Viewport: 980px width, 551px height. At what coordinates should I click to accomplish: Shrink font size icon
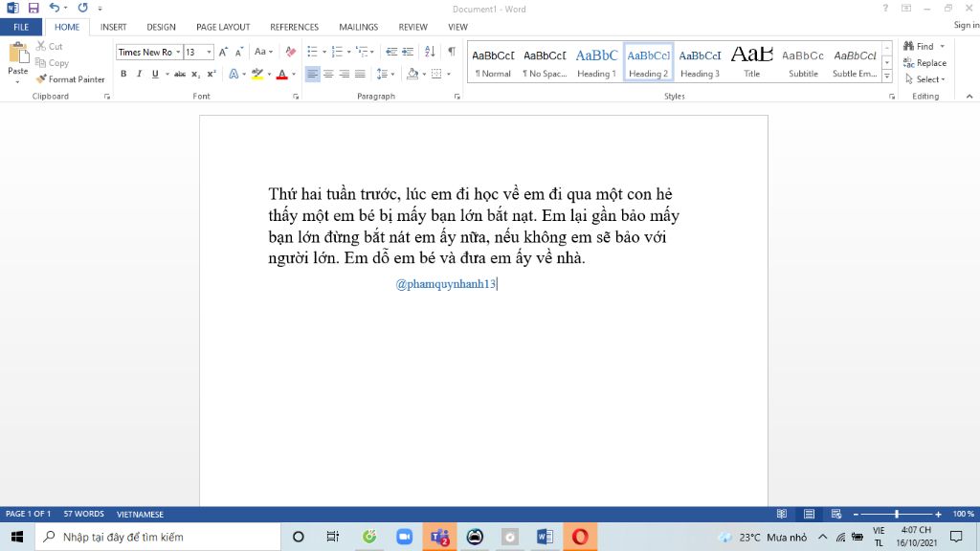(x=238, y=52)
